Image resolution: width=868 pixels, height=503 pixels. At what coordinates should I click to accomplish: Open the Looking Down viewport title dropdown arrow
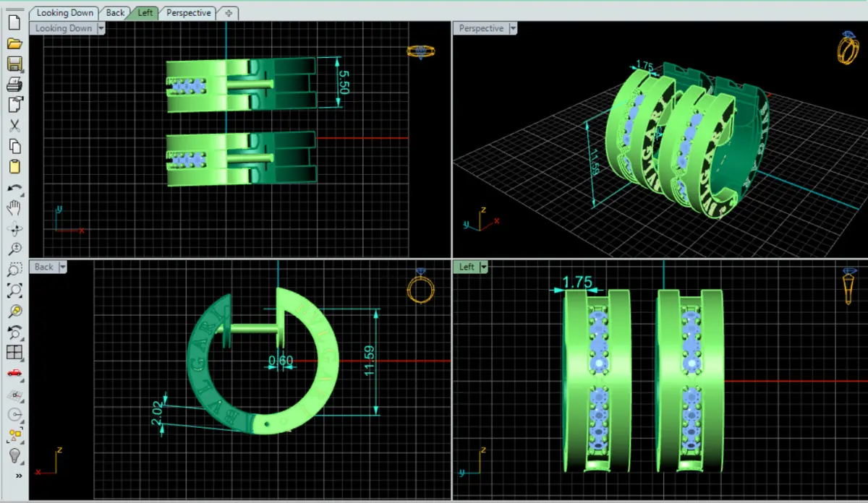101,28
